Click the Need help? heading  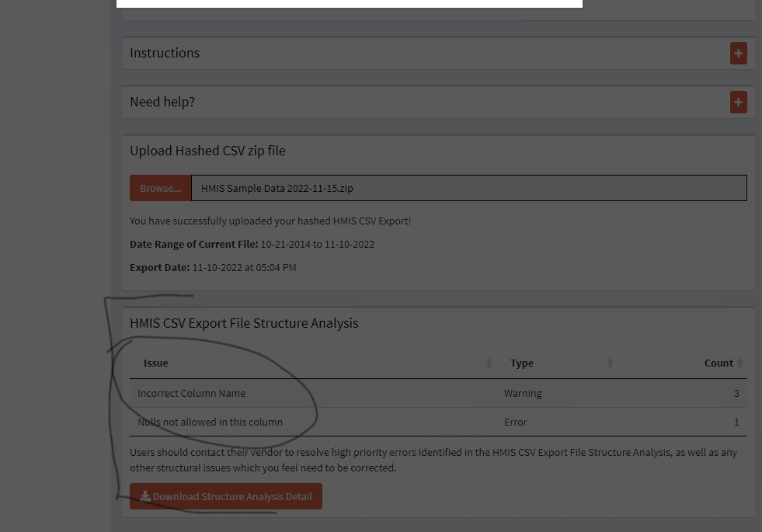coord(162,102)
